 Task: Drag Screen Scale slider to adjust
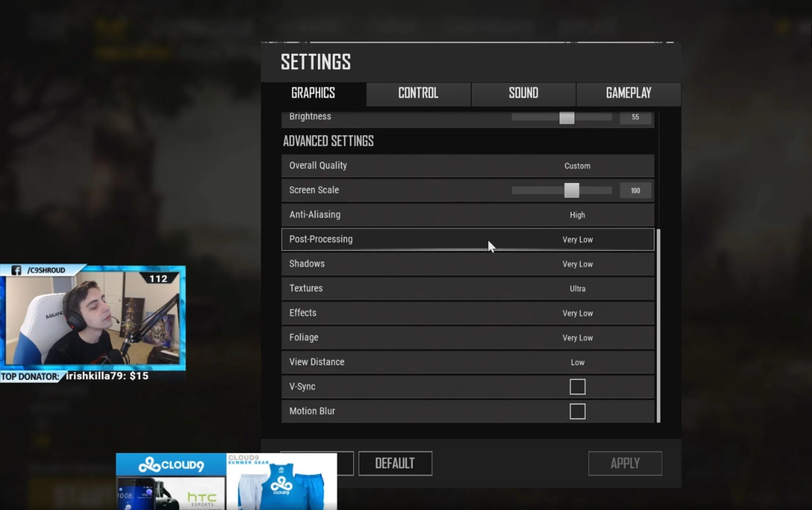click(571, 190)
